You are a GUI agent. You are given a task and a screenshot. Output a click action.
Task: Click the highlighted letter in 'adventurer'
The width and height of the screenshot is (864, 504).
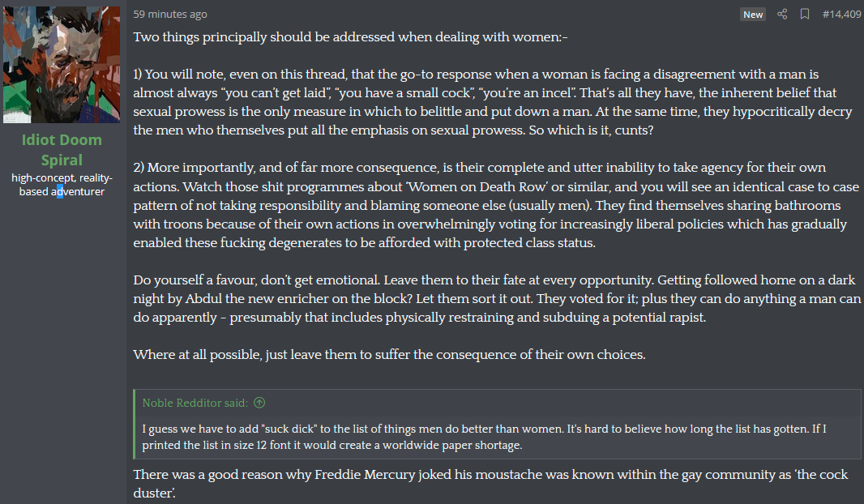(60, 192)
